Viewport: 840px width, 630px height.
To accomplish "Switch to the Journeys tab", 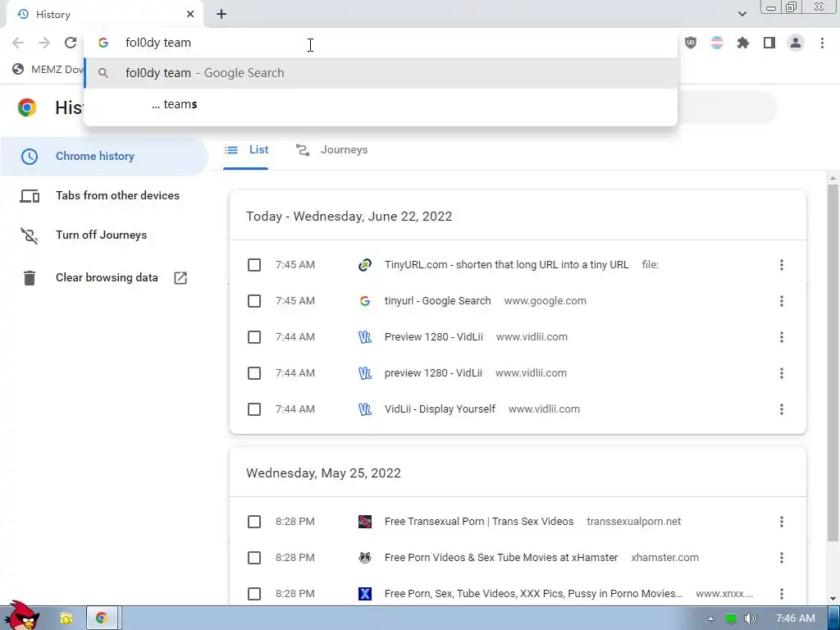I will (x=331, y=150).
